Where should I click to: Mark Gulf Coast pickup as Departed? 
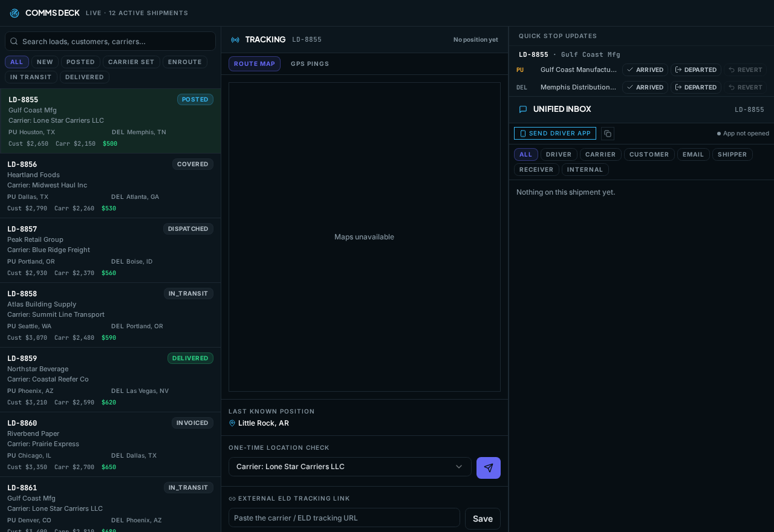696,70
